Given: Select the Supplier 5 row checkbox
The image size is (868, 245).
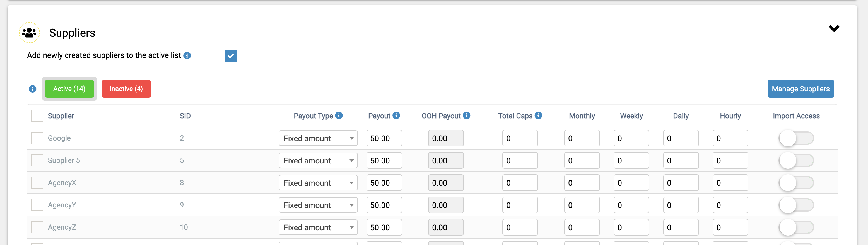Looking at the screenshot, I should tap(37, 160).
